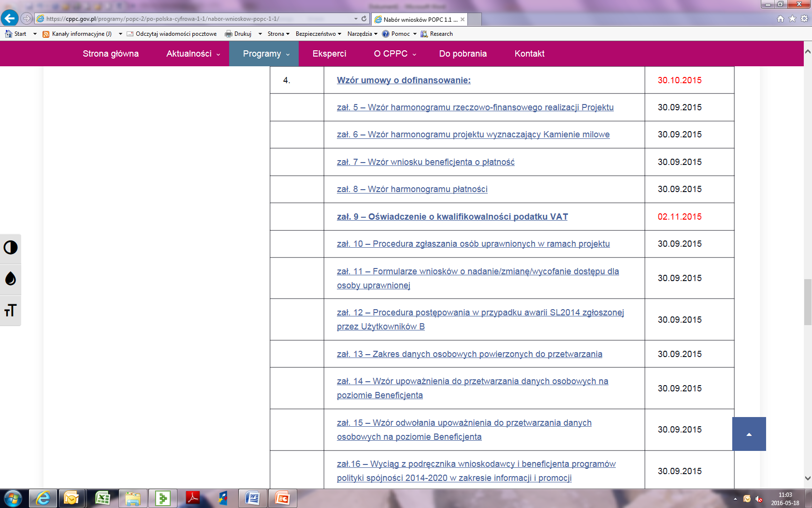Viewport: 812px width, 508px height.
Task: Open zał. 15 Wzór odwołania upoważnienia link
Action: 464,430
